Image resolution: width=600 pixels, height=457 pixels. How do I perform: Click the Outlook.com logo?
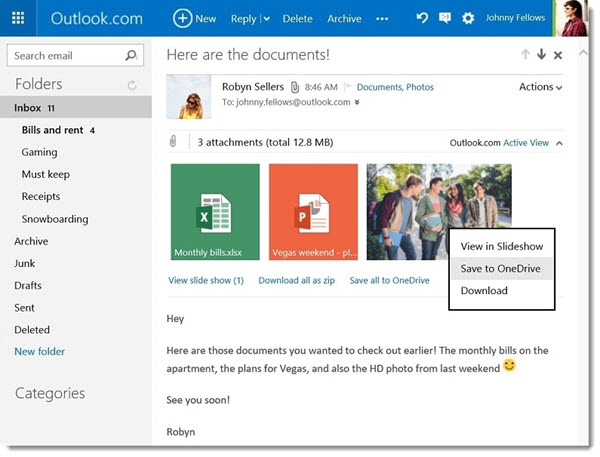pos(96,18)
